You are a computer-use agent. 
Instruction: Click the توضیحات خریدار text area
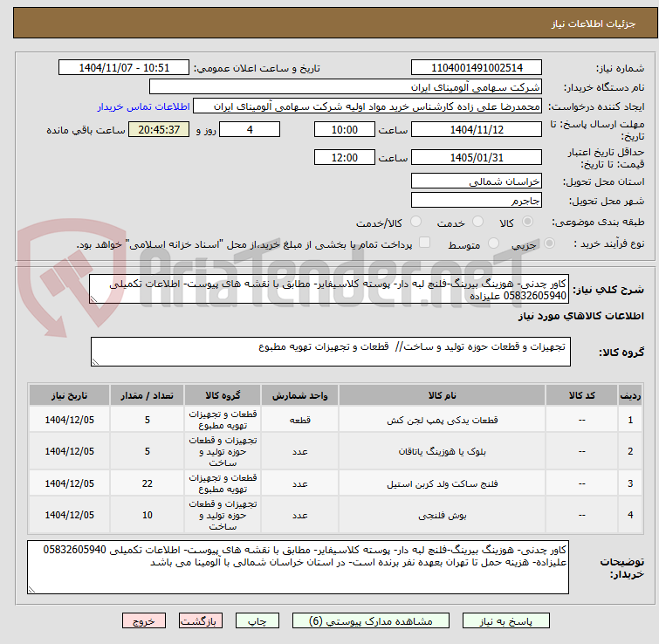point(298,567)
